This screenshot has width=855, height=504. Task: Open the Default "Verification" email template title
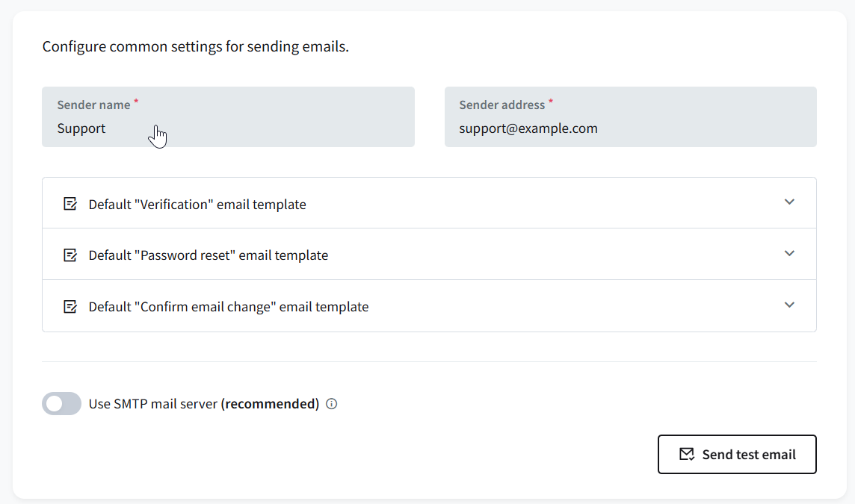click(197, 205)
